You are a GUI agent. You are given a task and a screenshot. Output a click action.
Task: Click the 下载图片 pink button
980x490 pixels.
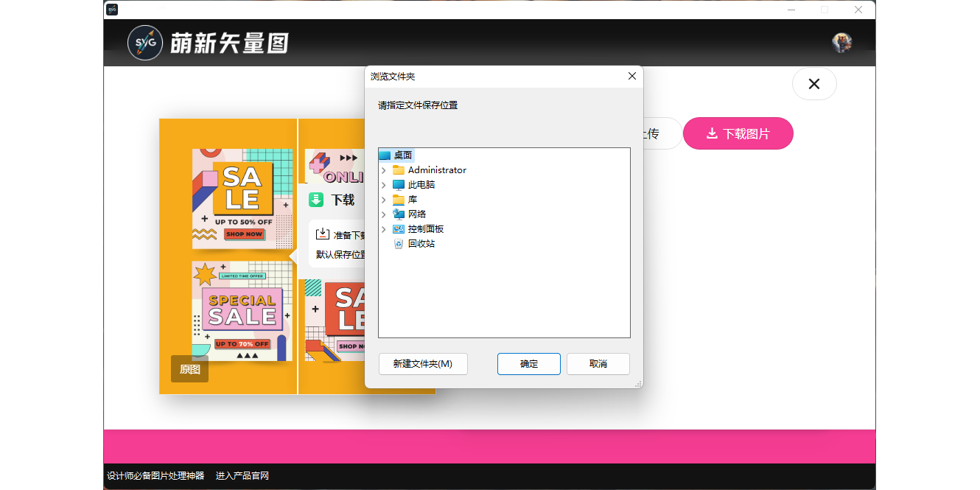point(738,133)
